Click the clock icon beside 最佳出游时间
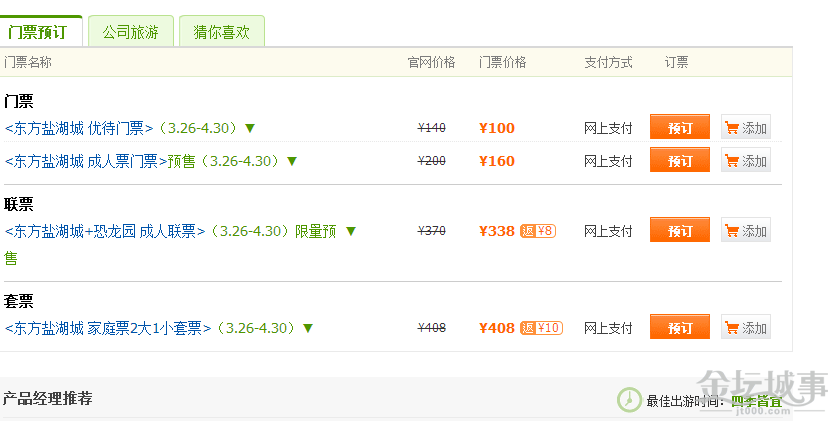833x421 pixels. click(x=629, y=400)
